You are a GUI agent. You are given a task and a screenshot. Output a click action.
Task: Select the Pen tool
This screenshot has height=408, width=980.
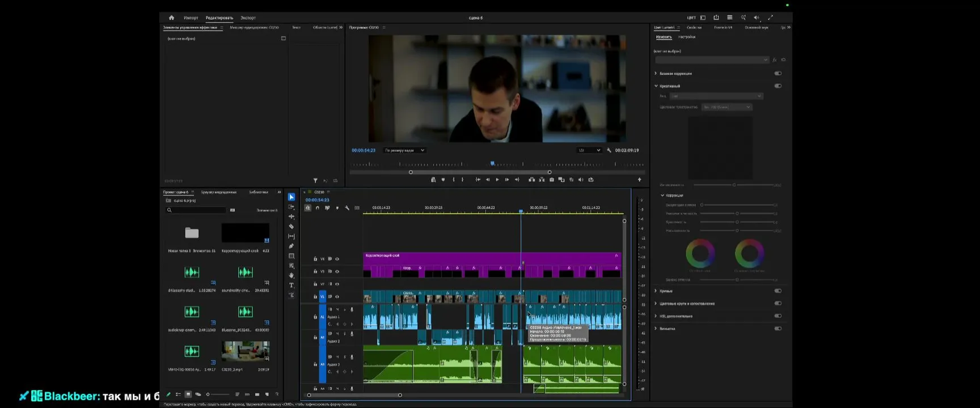pos(292,246)
